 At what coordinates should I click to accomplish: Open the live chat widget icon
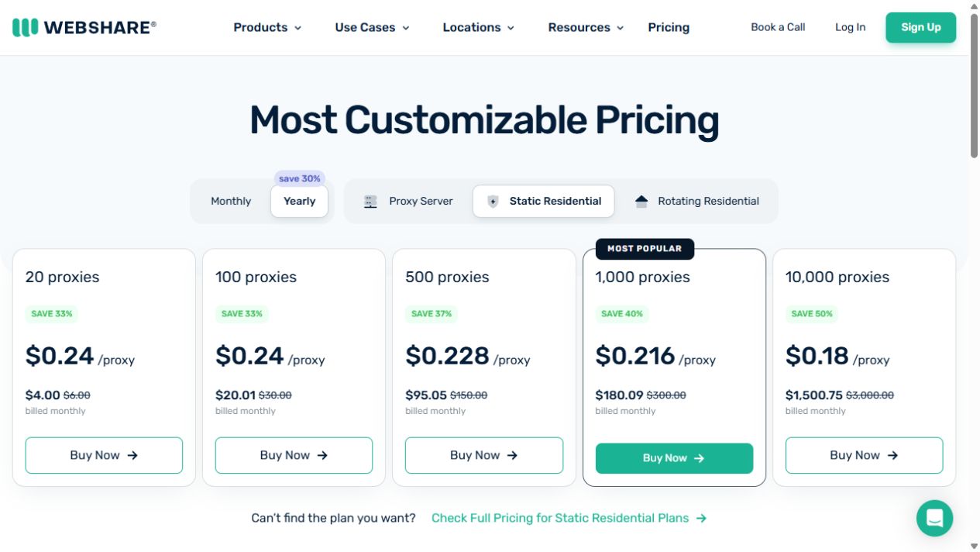click(x=934, y=518)
